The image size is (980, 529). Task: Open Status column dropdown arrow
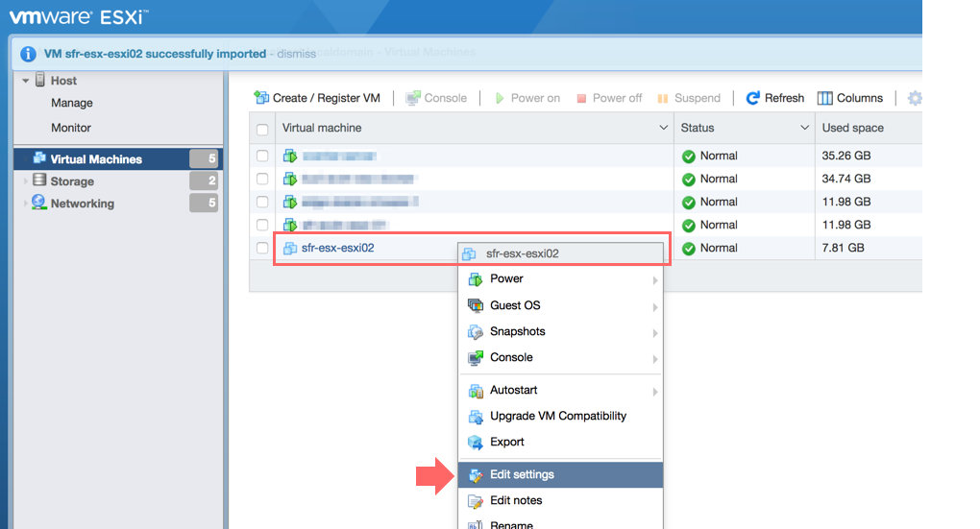804,128
